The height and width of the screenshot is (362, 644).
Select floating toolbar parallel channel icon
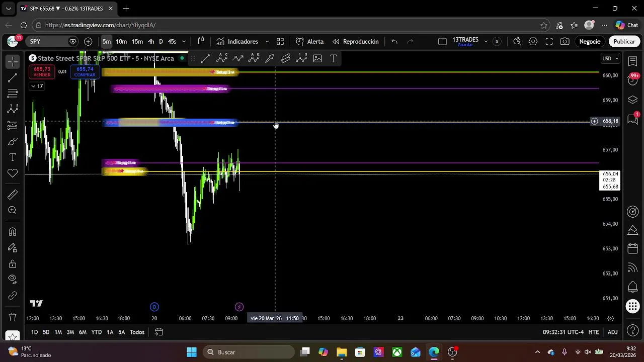286,59
